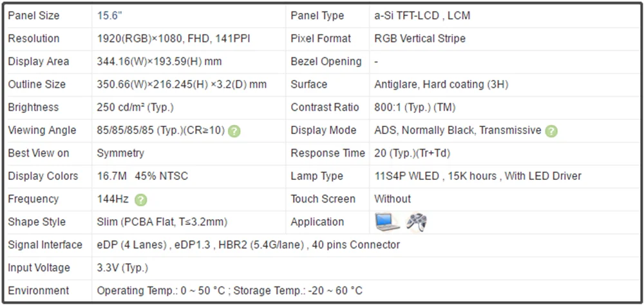Open the help icon after Display Mode value
The height and width of the screenshot is (305, 644).
(x=551, y=131)
